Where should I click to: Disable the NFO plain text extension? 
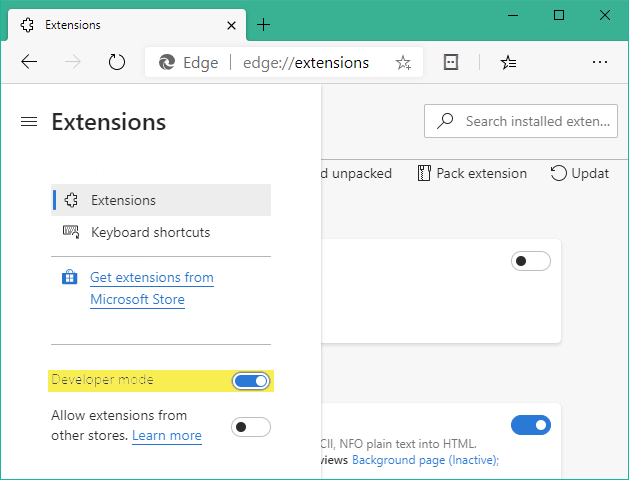click(x=531, y=425)
